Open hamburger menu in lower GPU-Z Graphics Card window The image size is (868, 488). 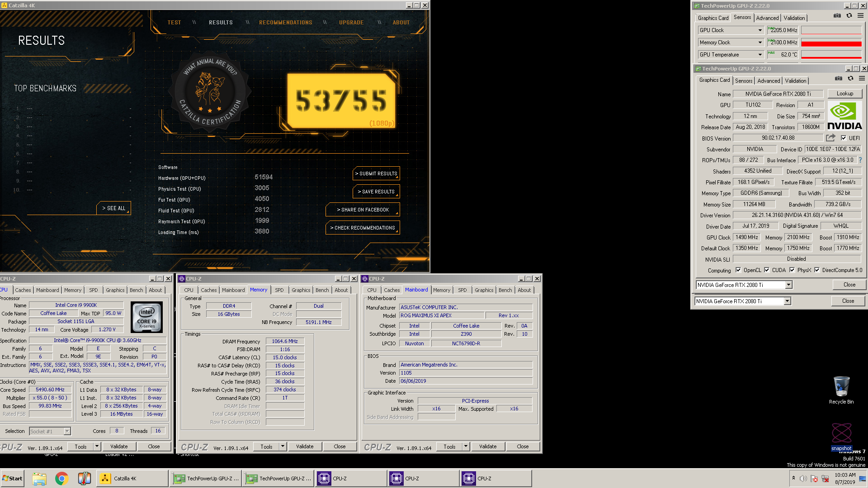click(x=862, y=78)
